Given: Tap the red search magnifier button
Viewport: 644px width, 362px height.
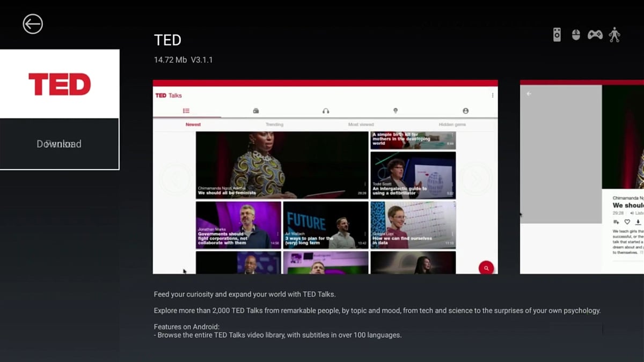Looking at the screenshot, I should 486,267.
